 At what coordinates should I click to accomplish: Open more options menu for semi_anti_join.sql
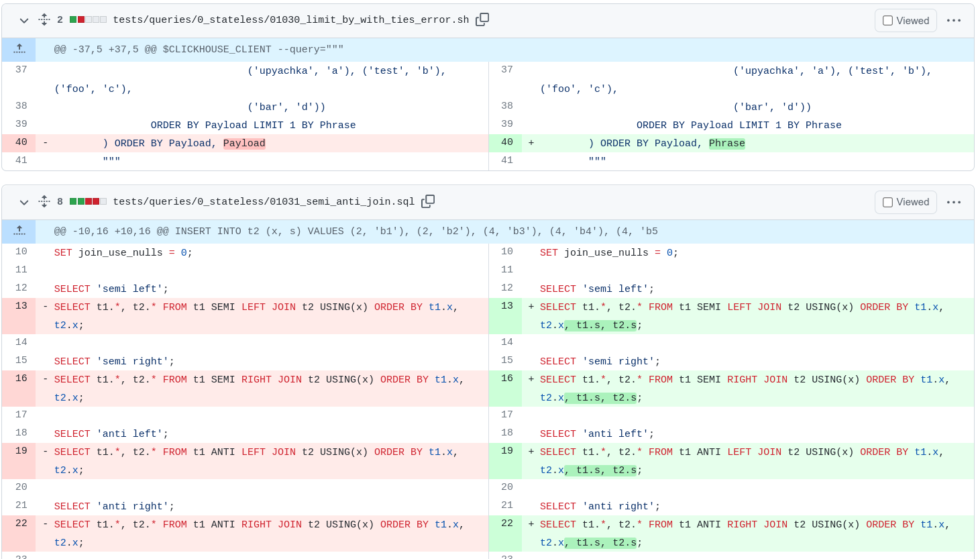pos(953,202)
